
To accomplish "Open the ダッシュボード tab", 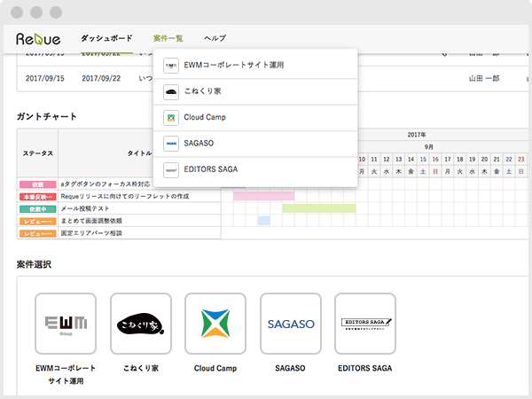I will (x=106, y=38).
